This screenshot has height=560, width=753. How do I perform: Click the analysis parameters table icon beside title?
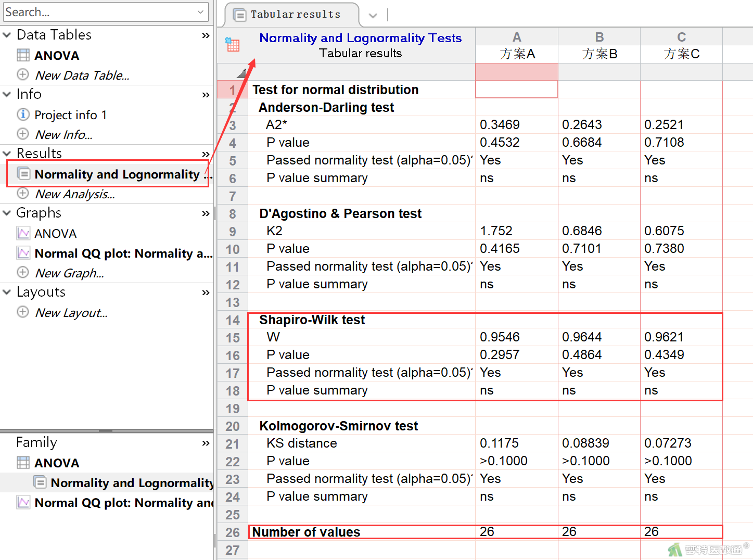coord(232,44)
